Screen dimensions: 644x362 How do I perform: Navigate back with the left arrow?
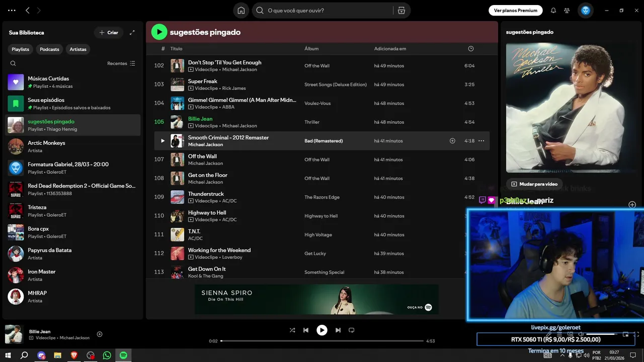point(28,11)
